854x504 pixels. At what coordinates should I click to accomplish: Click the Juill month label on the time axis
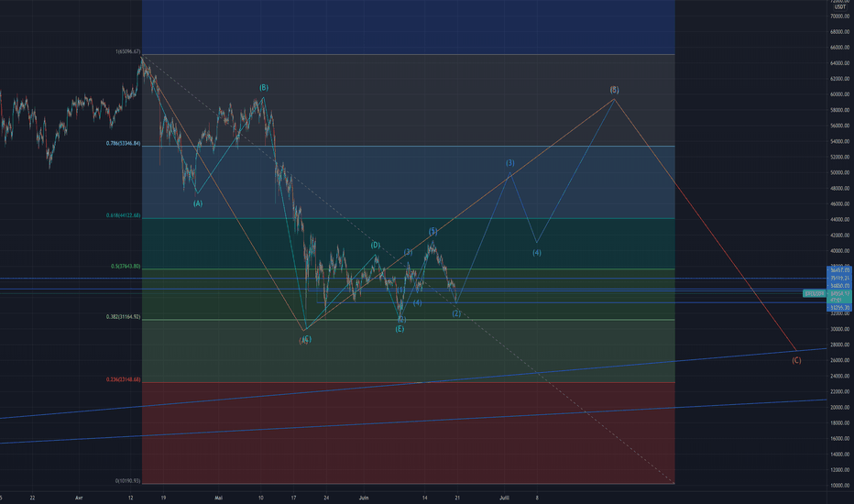point(504,498)
